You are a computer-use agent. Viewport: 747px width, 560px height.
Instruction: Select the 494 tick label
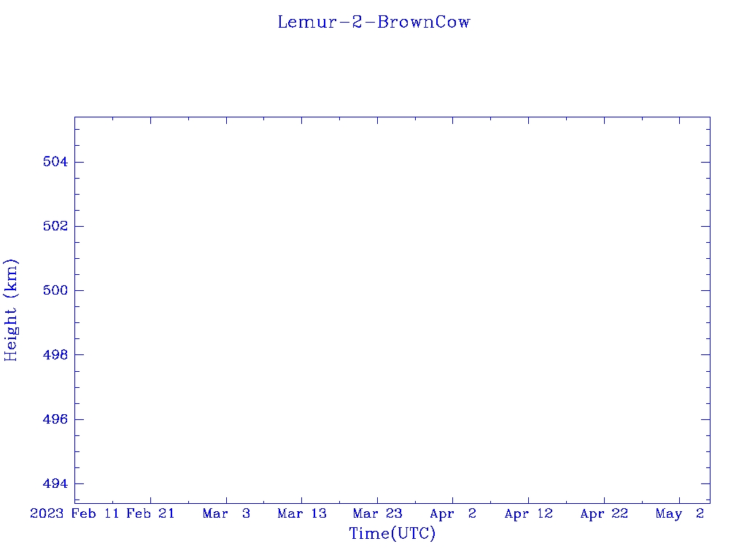tap(55, 484)
